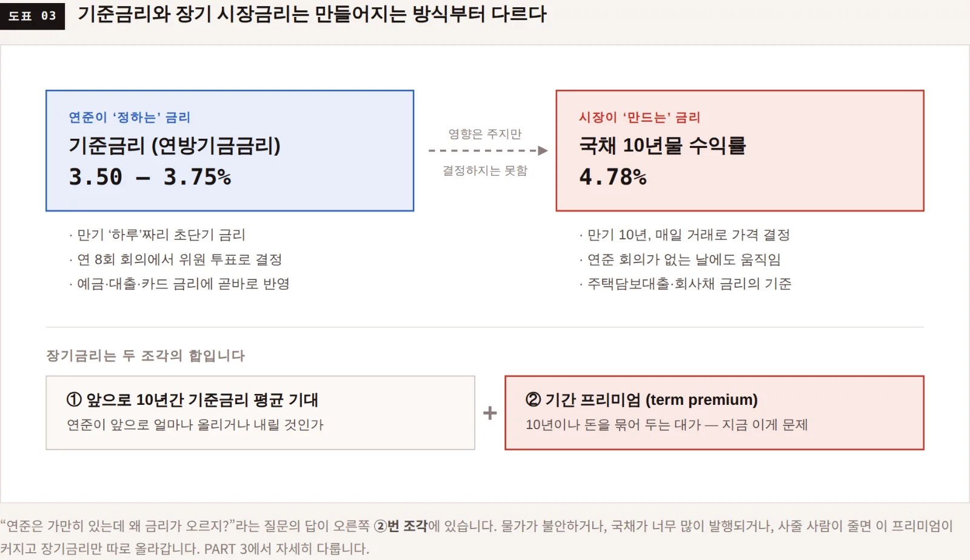Click the 영향은 주지만 caption above the arrow

point(485,133)
